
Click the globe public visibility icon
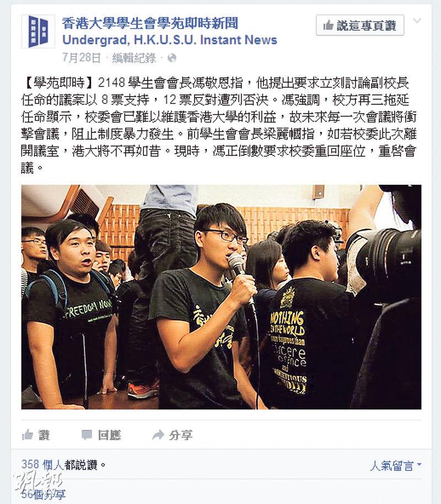click(172, 58)
